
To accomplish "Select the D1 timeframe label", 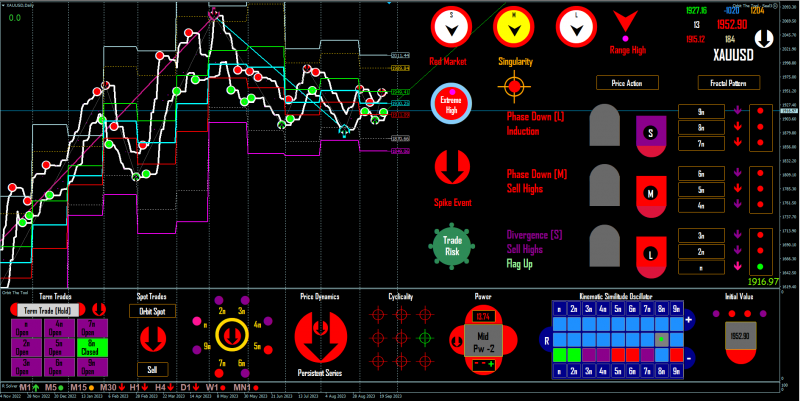I will pyautogui.click(x=186, y=388).
